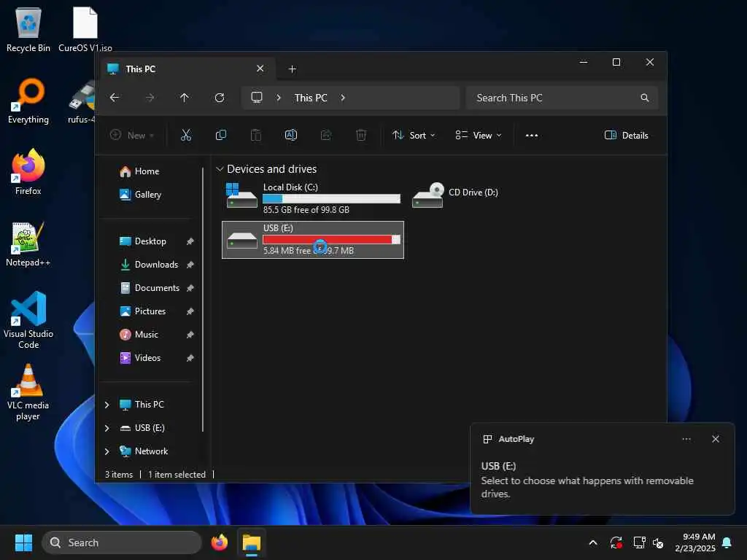The width and height of the screenshot is (747, 560).
Task: Select the CureOS V1.iso desktop file
Action: click(x=85, y=29)
